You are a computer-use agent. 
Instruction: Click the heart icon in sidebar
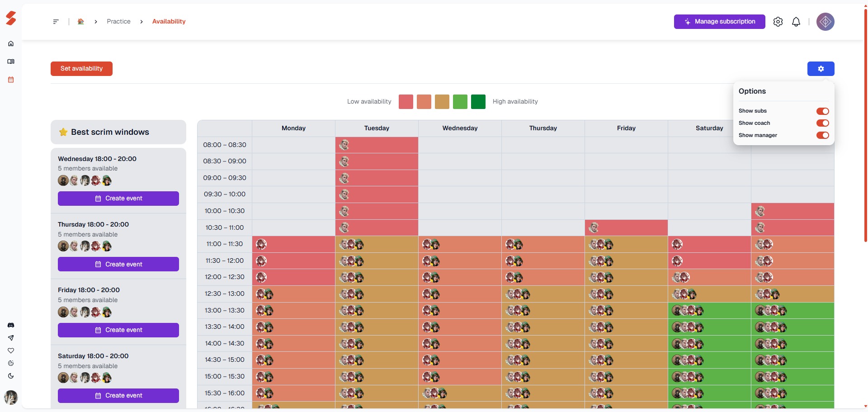coord(11,350)
